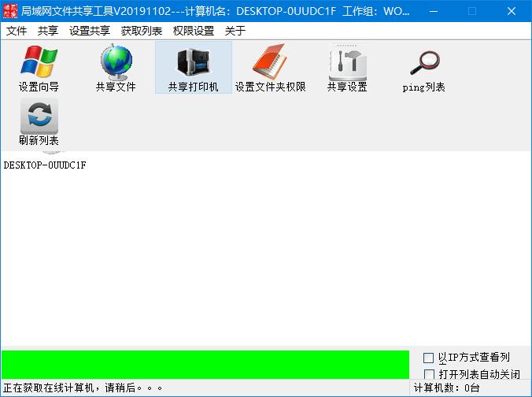Toggle 打开列表自动关闭 checkbox
Viewport: 532px width, 397px height.
click(x=429, y=374)
